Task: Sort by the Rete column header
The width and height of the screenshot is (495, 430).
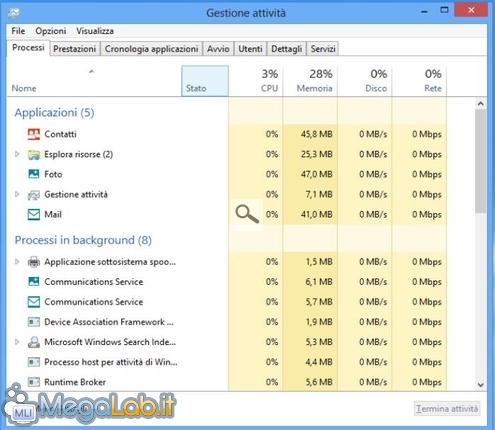Action: click(x=419, y=81)
